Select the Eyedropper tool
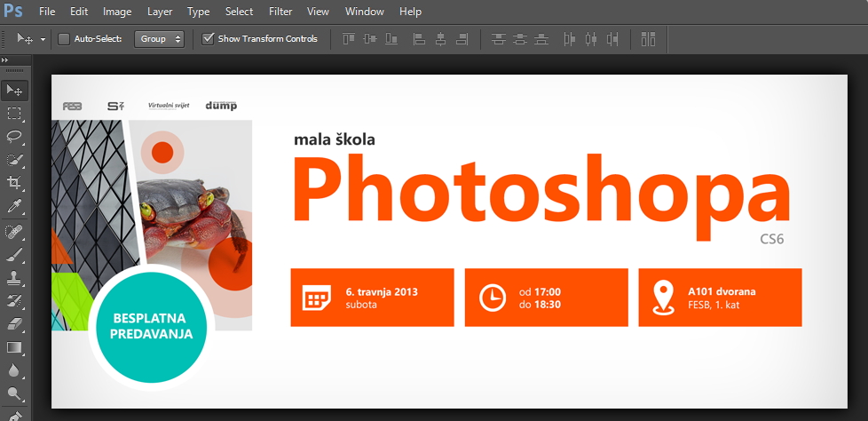Image resolution: width=868 pixels, height=421 pixels. 14,207
